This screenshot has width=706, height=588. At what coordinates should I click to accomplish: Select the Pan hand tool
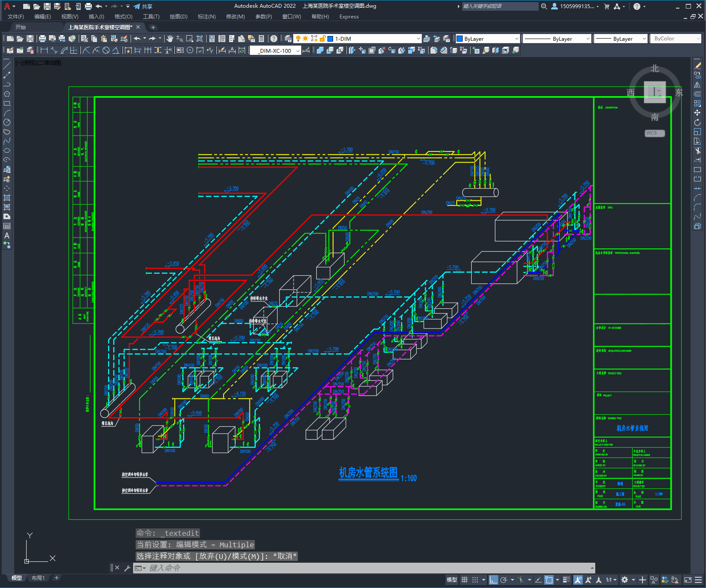pyautogui.click(x=170, y=39)
